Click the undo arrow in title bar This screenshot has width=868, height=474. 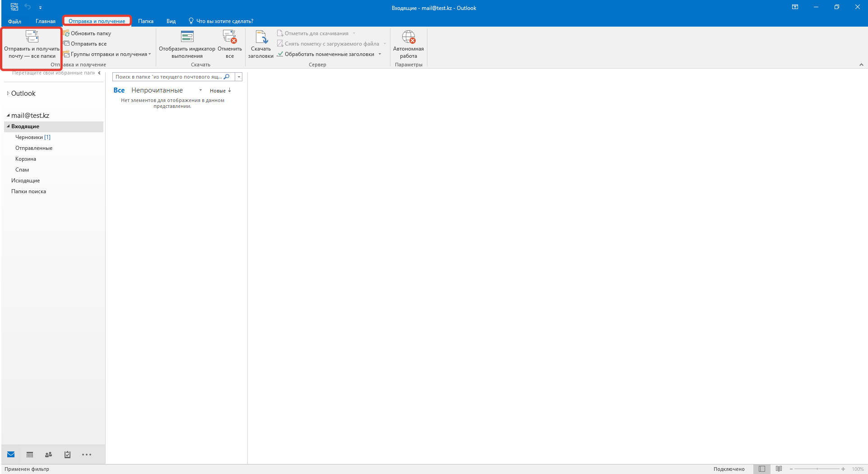(28, 7)
